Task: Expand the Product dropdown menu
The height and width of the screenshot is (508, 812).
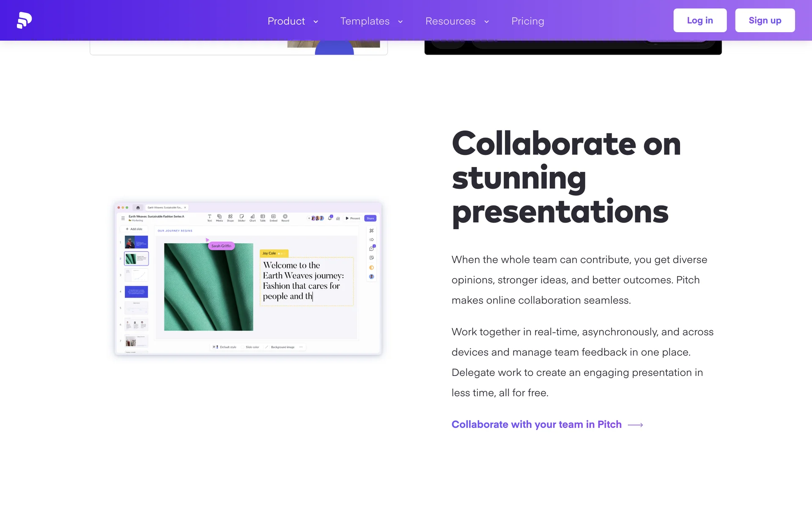Action: tap(293, 21)
